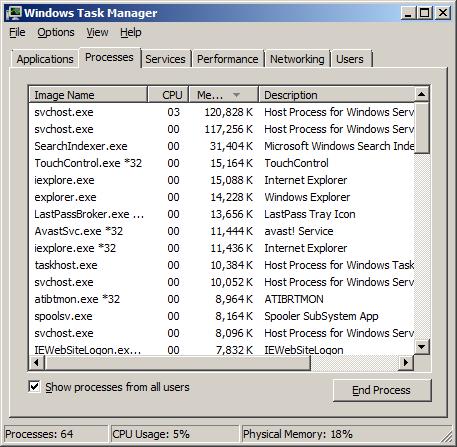Viewport: 457px width, 447px height.
Task: Click the scroll up arrow in the process list
Action: (x=421, y=94)
